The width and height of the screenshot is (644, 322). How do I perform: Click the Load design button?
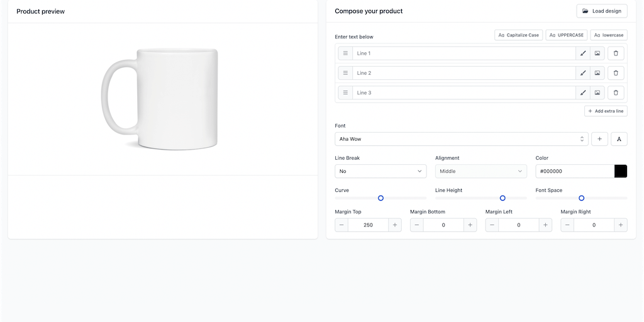tap(602, 11)
